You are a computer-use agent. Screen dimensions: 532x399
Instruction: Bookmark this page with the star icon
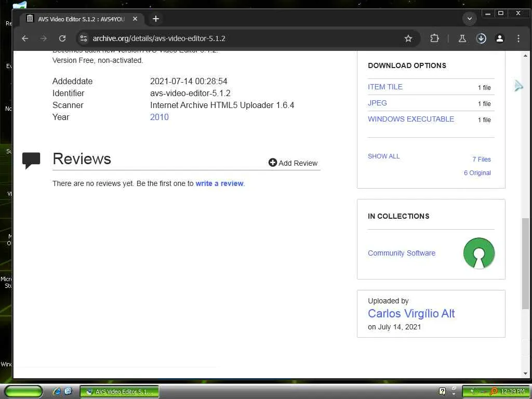pyautogui.click(x=408, y=38)
